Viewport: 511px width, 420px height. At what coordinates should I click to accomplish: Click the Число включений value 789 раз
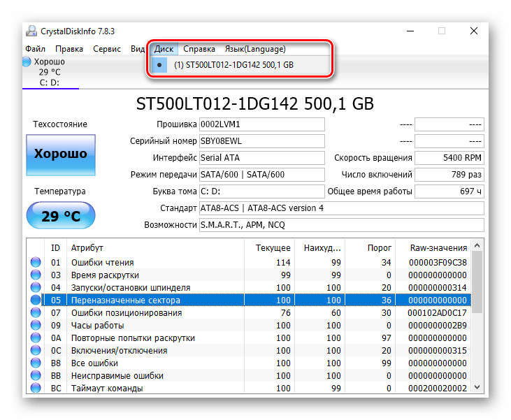tap(449, 175)
